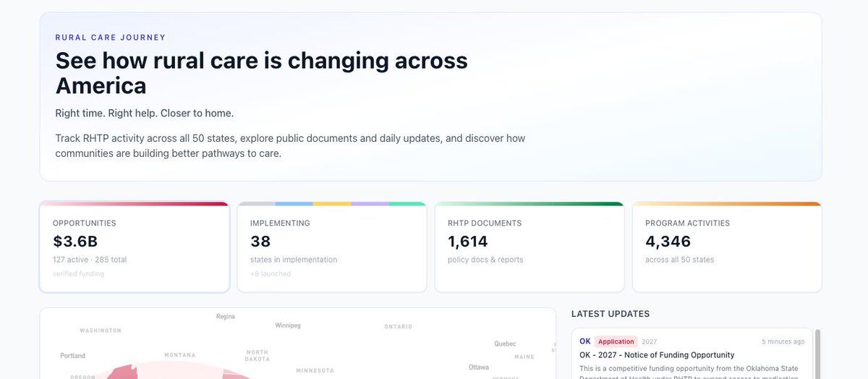Click the Winnipeg city label on map
This screenshot has width=868, height=379.
click(x=288, y=325)
